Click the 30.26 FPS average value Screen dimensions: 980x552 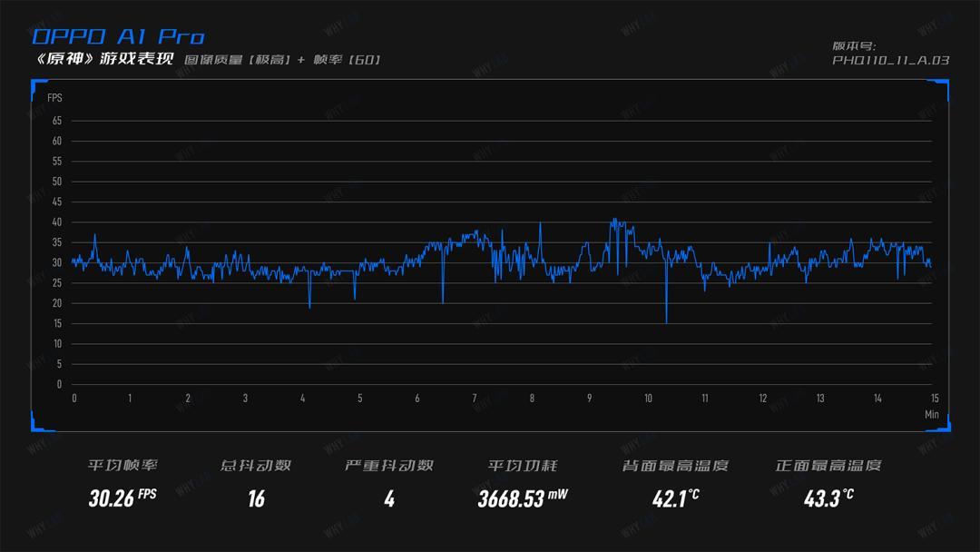[x=122, y=498]
